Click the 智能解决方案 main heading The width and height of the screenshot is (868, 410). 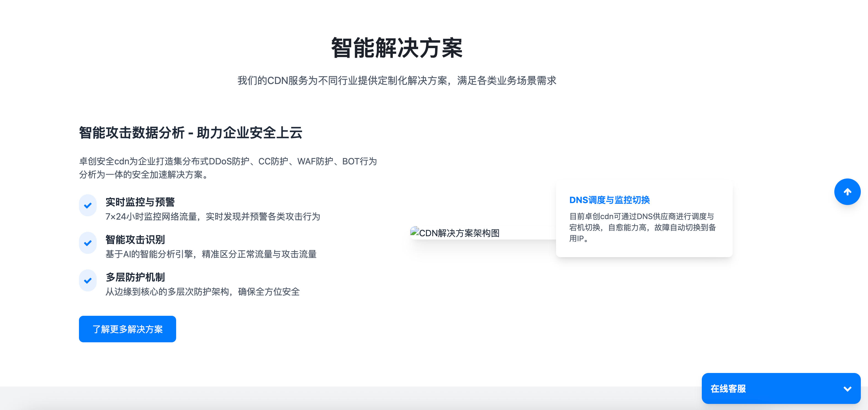(397, 48)
